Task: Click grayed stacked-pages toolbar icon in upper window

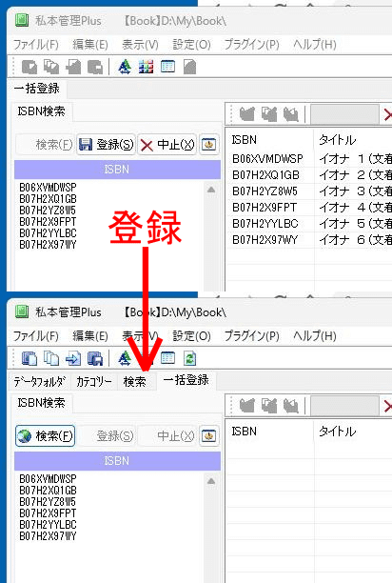Action: pos(51,67)
